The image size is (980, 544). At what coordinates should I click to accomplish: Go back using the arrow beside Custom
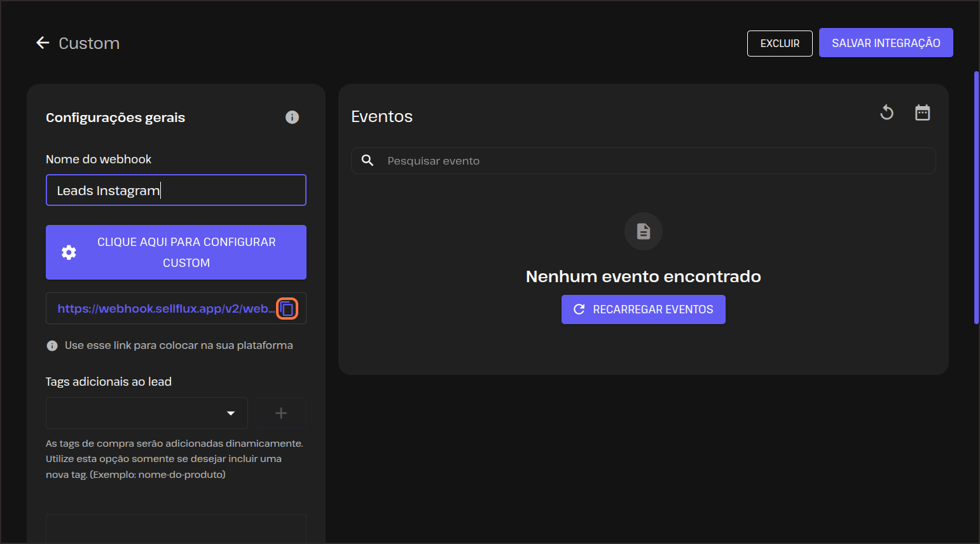pos(43,43)
